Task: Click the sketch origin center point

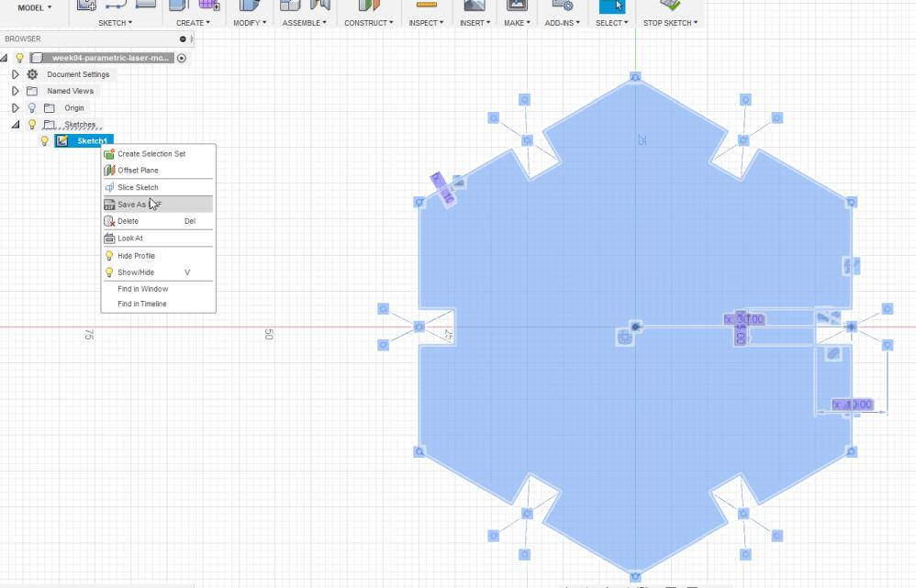Action: click(635, 327)
